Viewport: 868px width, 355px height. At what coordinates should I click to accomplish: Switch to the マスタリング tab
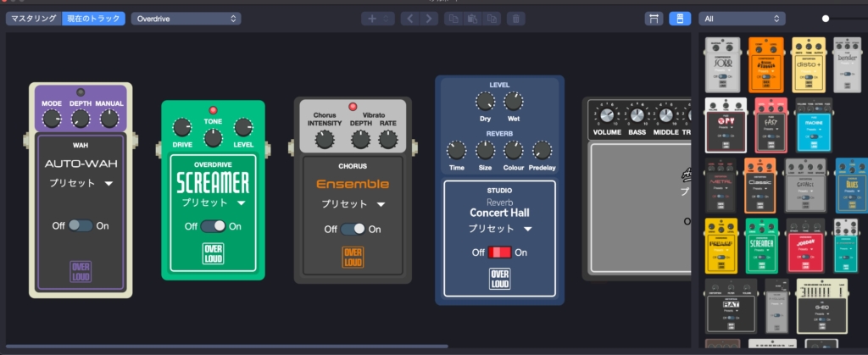tap(34, 18)
